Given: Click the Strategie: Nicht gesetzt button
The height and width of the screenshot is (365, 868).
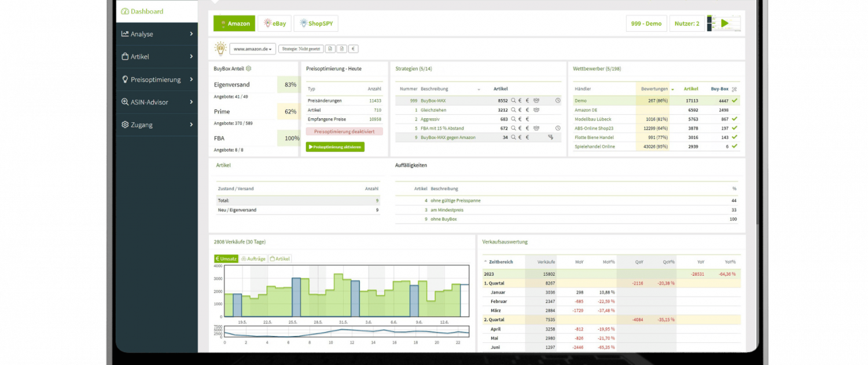Looking at the screenshot, I should (300, 49).
